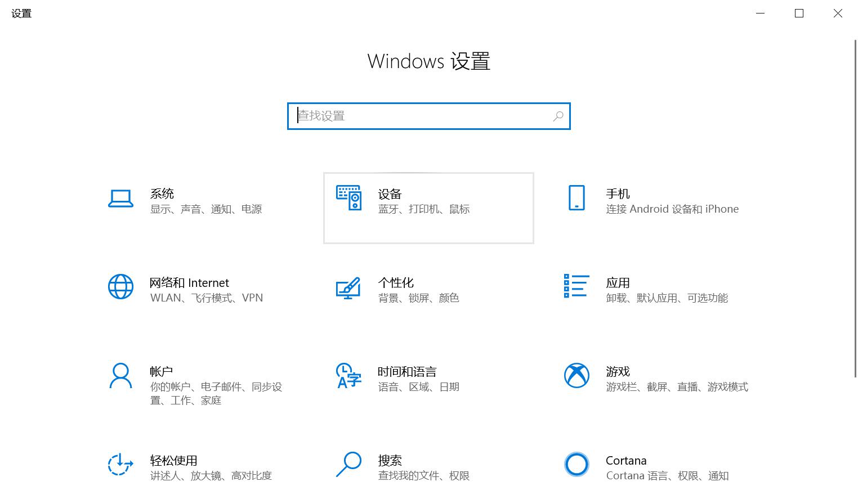Viewport: 858px width, 504px height.
Task: Open the Cortana ring icon
Action: [x=577, y=465]
